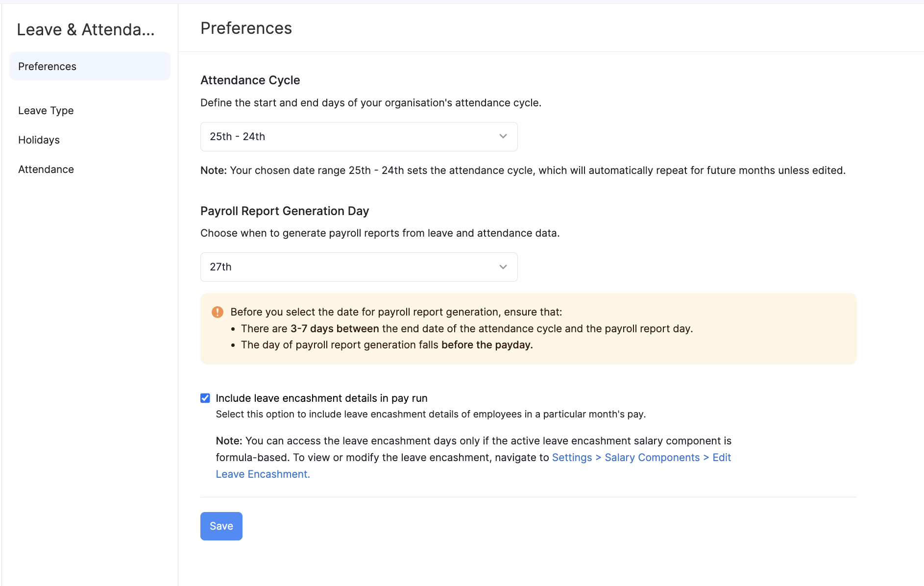Click the chevron in the payroll day dropdown

tap(503, 267)
